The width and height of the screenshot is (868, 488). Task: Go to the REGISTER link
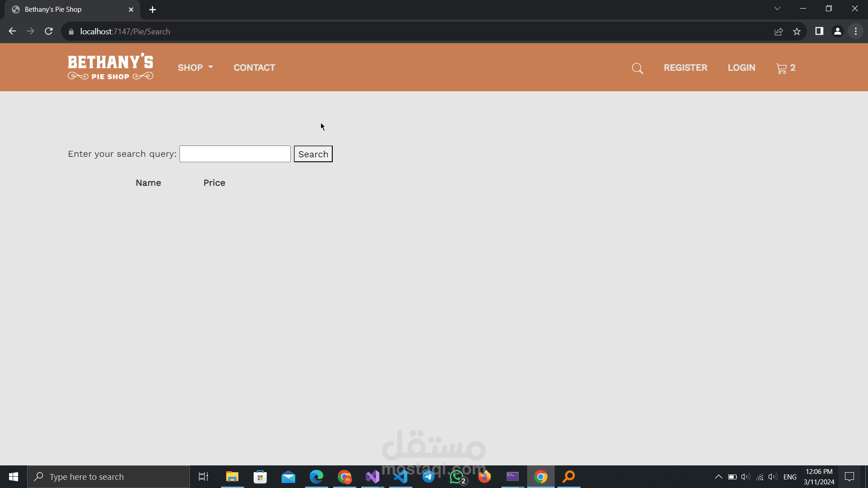[x=685, y=68]
